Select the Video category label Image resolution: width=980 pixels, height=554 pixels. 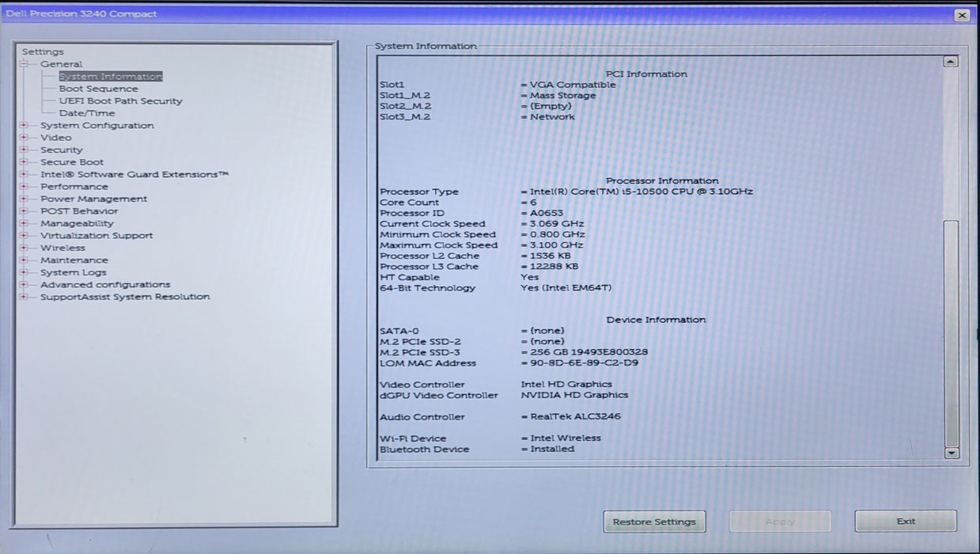click(x=55, y=138)
